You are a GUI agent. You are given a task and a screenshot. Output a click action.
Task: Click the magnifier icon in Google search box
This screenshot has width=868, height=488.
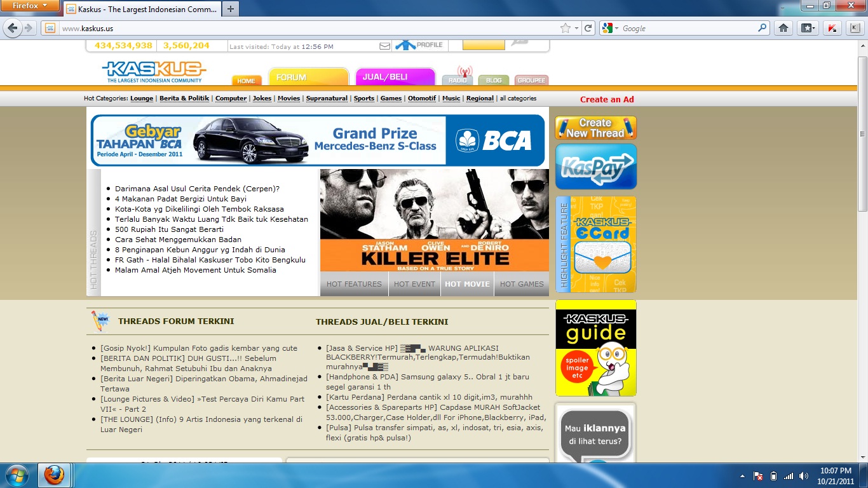click(x=763, y=28)
